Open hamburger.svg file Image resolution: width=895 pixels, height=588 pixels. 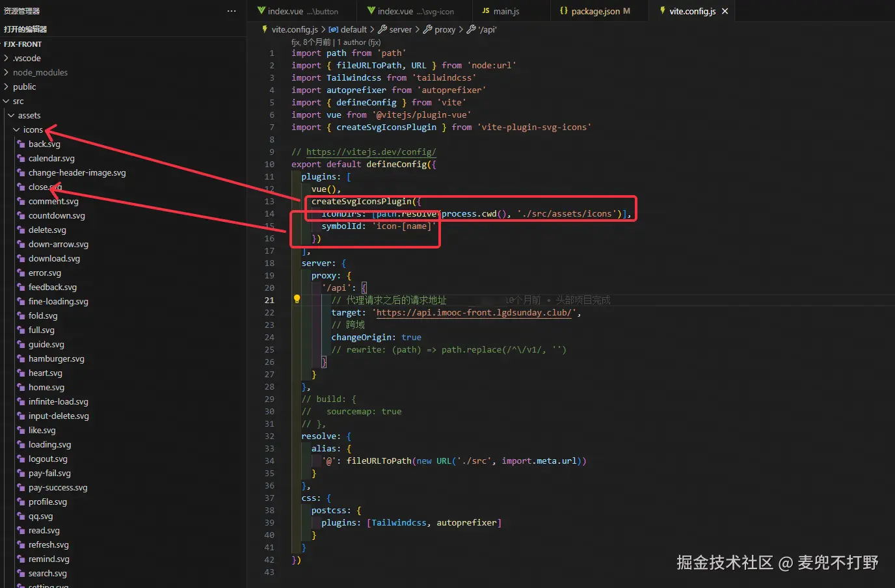point(57,358)
